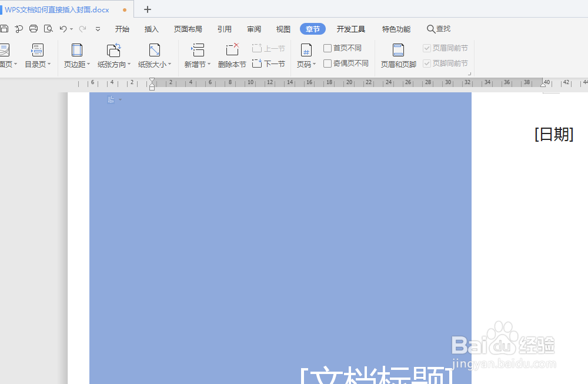Toggle 页眉同前节 checkbox

[x=427, y=48]
